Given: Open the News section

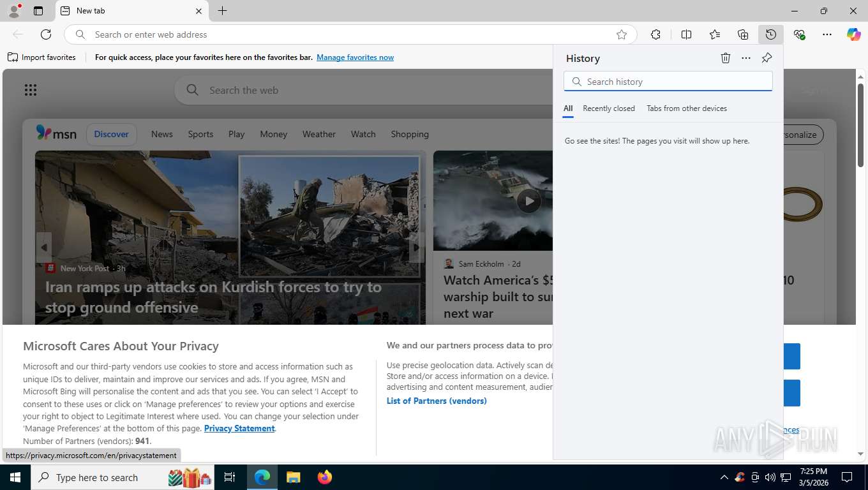Looking at the screenshot, I should click(x=162, y=134).
